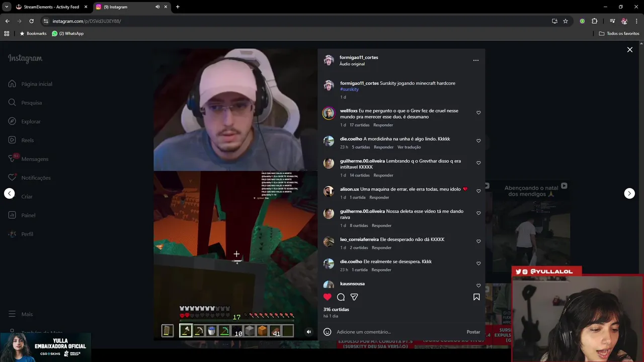644x362 pixels.
Task: Go to previous post arrow
Action: click(10, 194)
